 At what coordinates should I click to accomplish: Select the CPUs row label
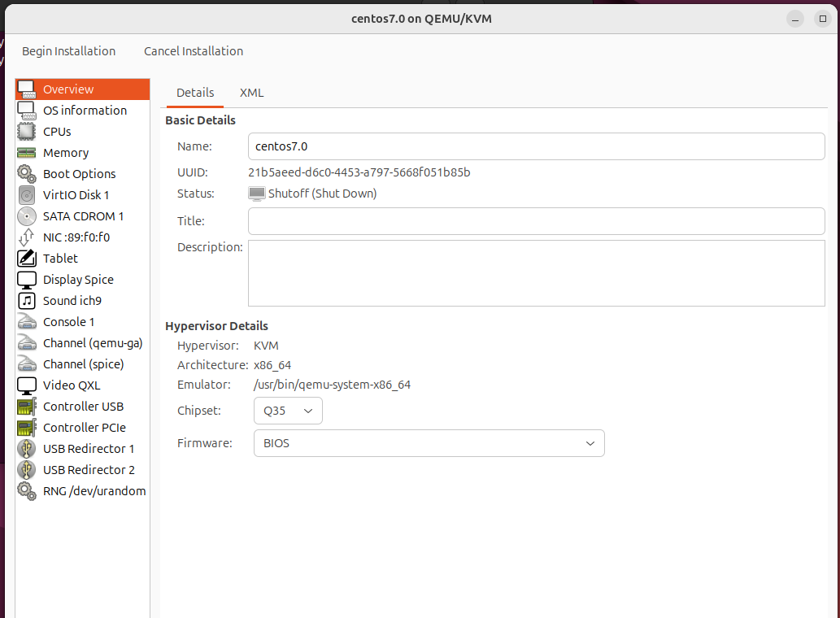tap(57, 132)
